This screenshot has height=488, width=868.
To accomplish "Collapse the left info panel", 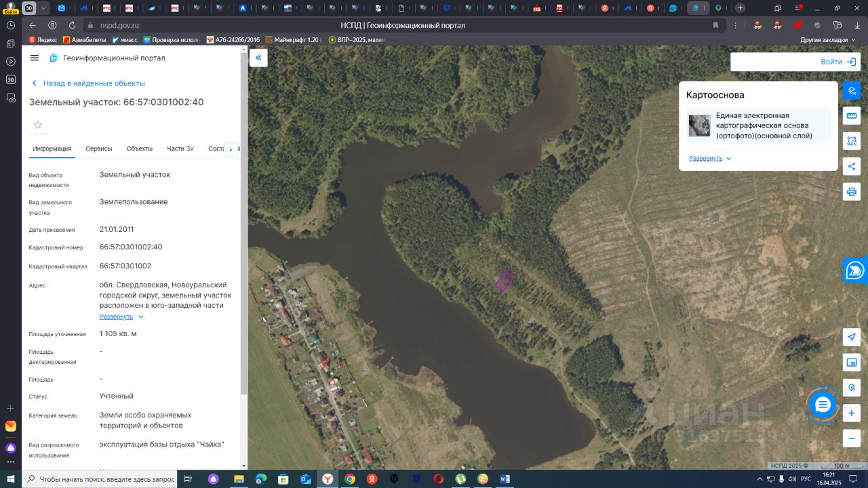I will pyautogui.click(x=258, y=58).
